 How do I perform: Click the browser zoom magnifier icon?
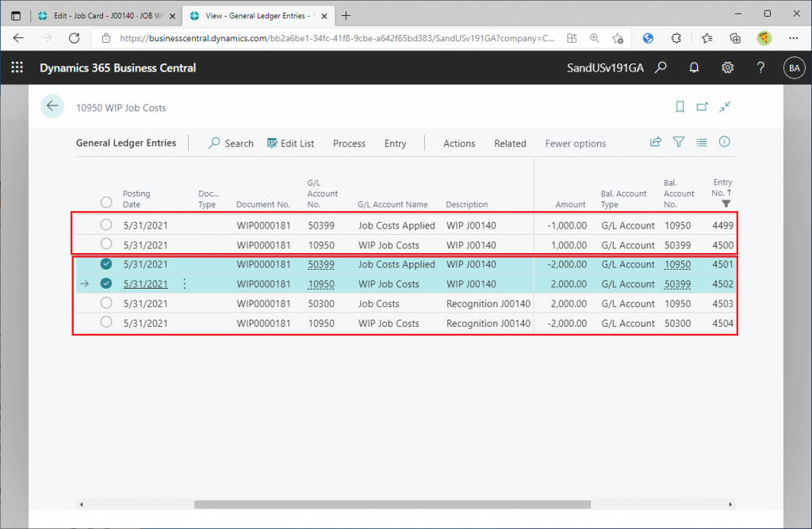tap(595, 38)
